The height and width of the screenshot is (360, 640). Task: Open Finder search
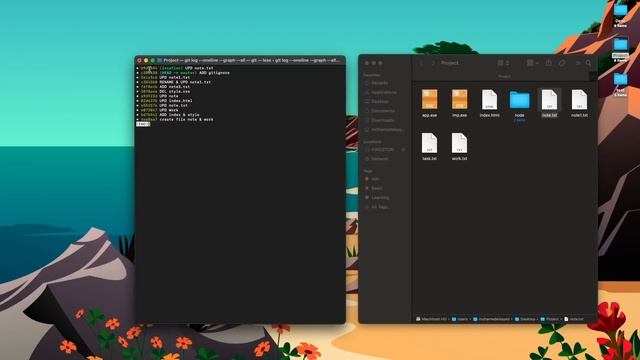click(589, 63)
